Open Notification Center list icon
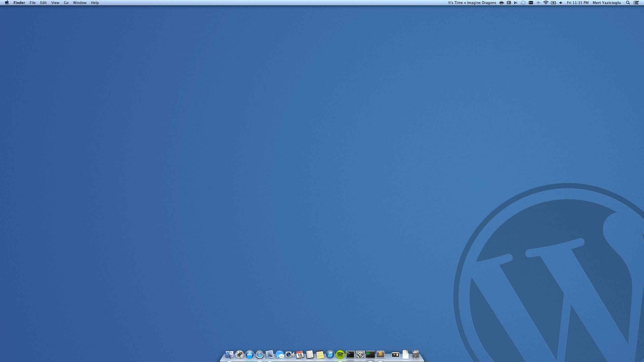Screen dimensions: 644x362 [636, 3]
